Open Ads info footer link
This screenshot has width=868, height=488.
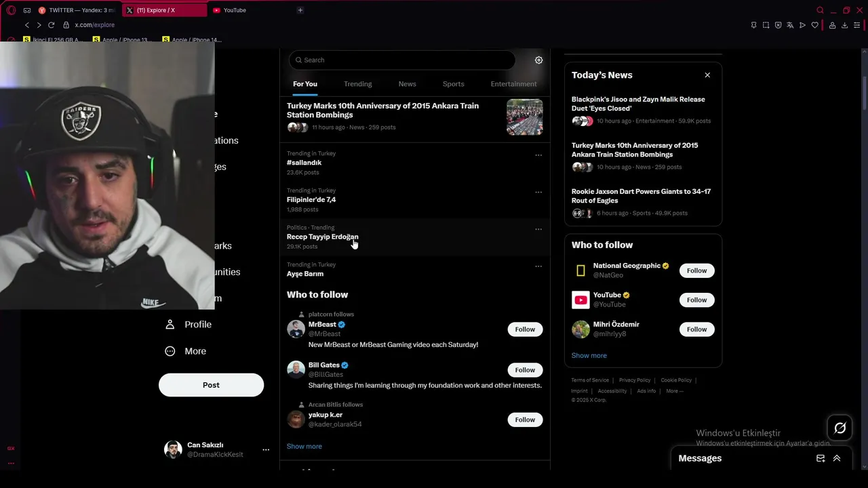pyautogui.click(x=646, y=391)
